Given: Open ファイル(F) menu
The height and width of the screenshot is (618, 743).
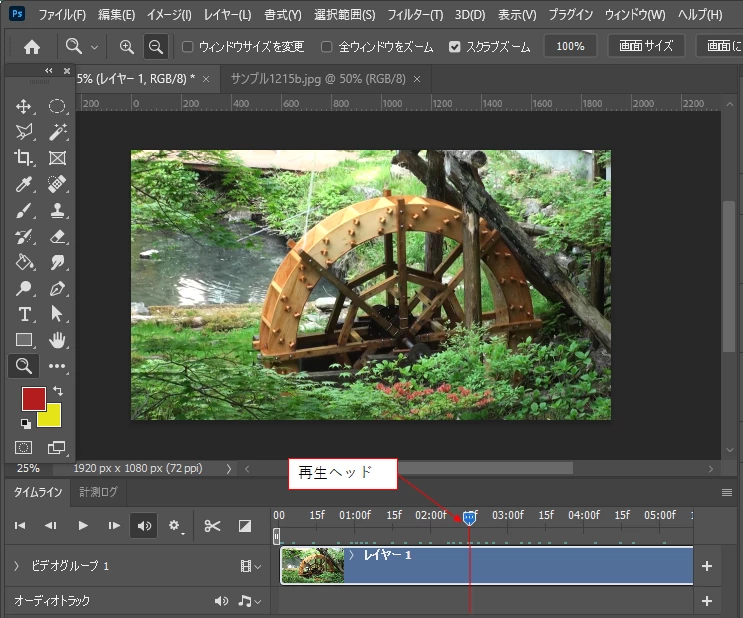Looking at the screenshot, I should [x=62, y=15].
